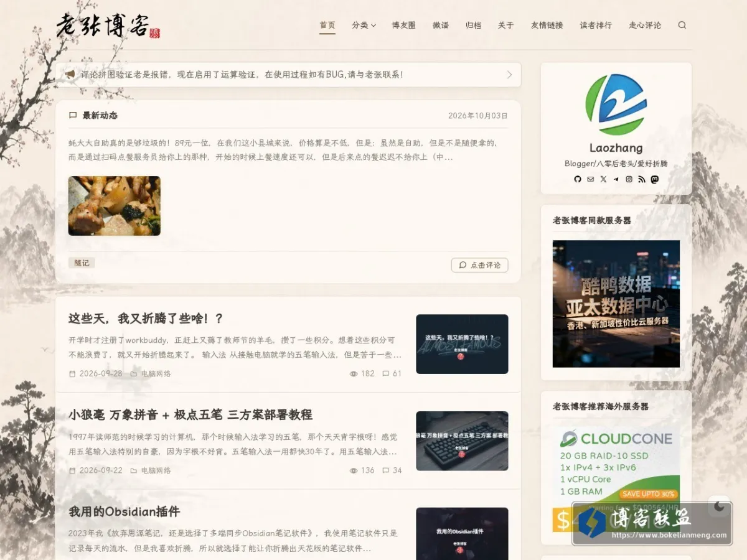
Task: Open the X (Twitter) icon
Action: (603, 179)
